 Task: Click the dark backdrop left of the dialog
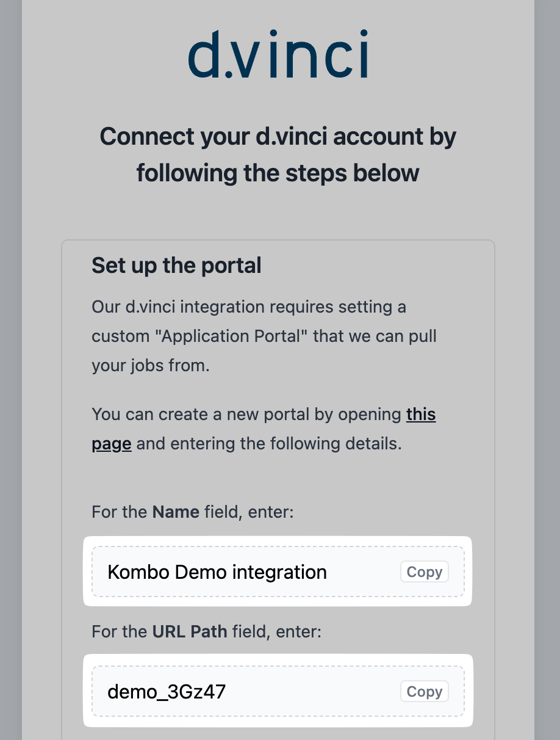(x=10, y=366)
